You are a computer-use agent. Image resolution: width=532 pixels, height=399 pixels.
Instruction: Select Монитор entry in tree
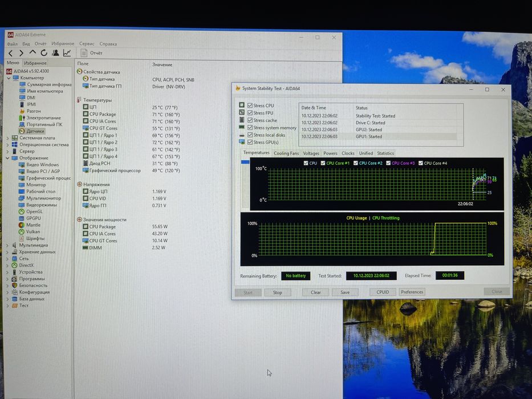(33, 185)
